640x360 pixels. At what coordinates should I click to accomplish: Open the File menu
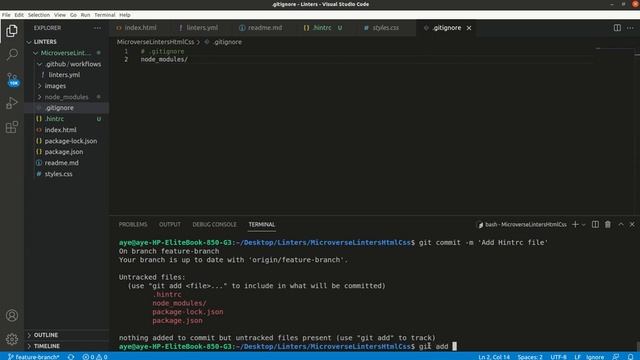coord(6,15)
